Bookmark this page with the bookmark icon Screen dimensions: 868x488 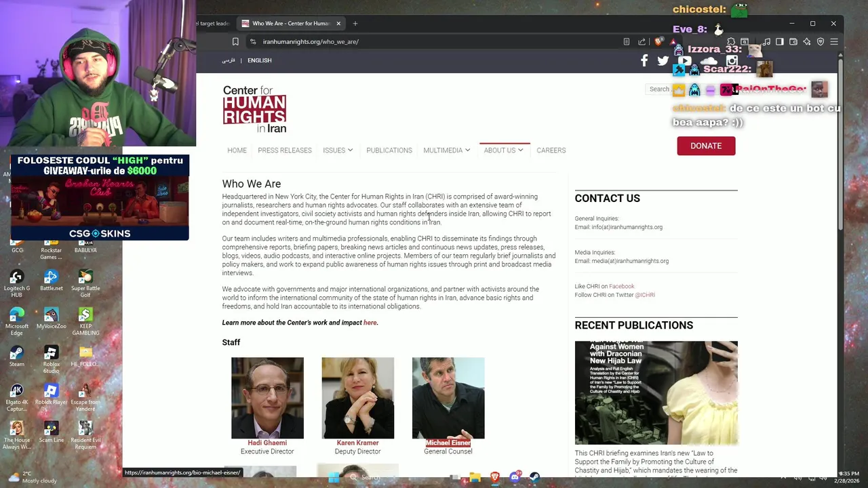(x=235, y=41)
